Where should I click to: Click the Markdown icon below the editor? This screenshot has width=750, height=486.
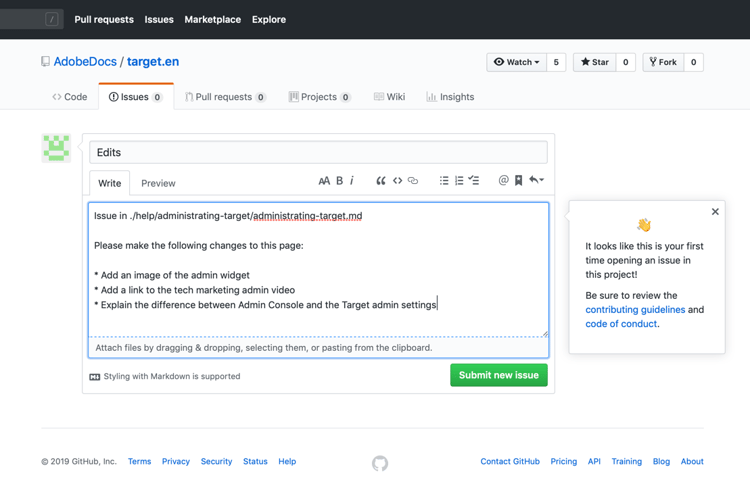(95, 377)
